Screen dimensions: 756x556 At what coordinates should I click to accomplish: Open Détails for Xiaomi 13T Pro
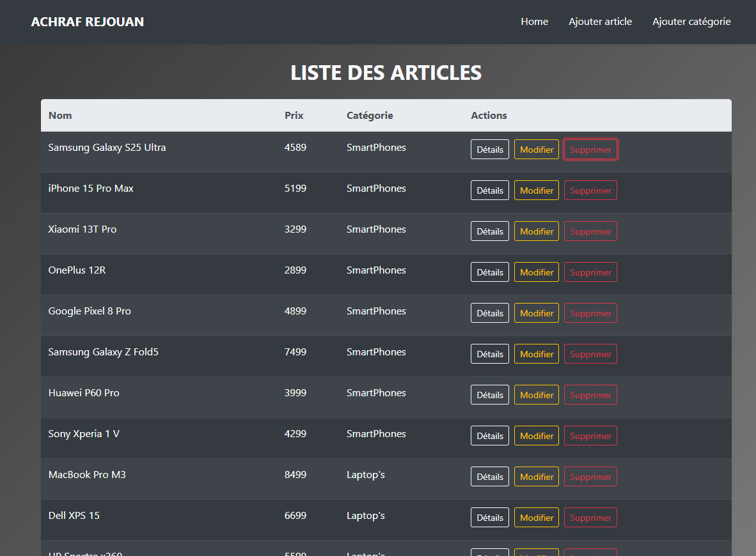490,231
